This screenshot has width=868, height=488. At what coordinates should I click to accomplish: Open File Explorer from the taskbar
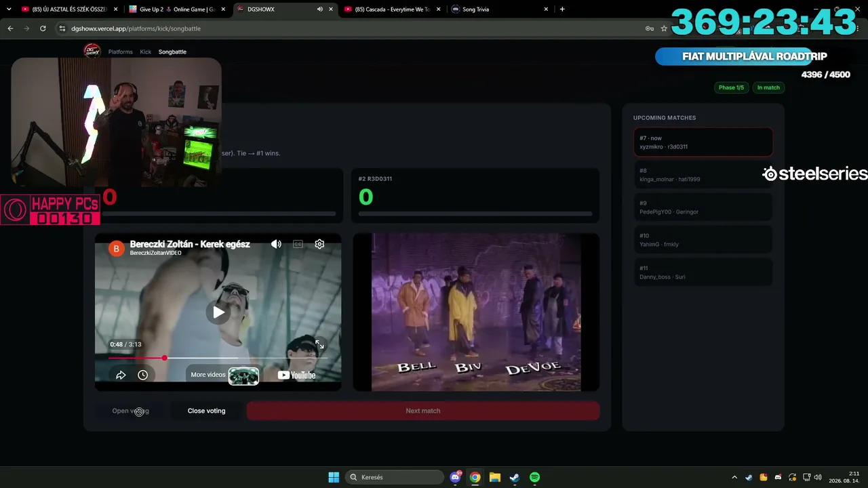point(495,477)
